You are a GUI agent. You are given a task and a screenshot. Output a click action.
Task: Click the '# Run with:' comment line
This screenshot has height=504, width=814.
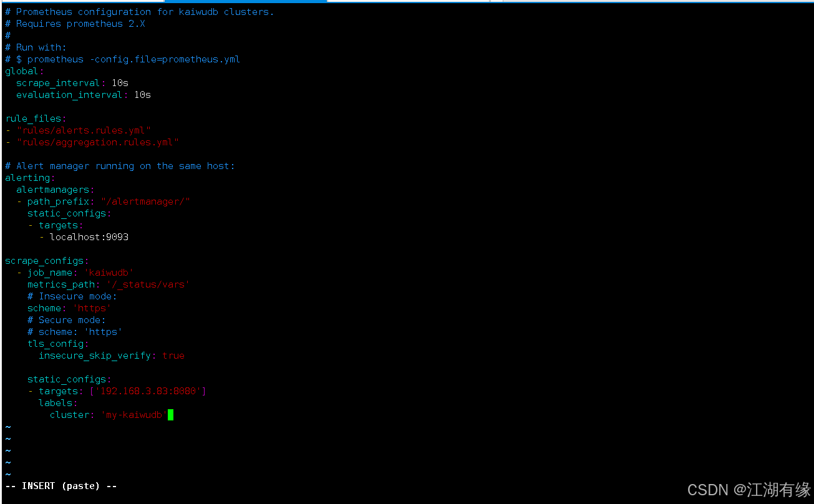pyautogui.click(x=36, y=47)
